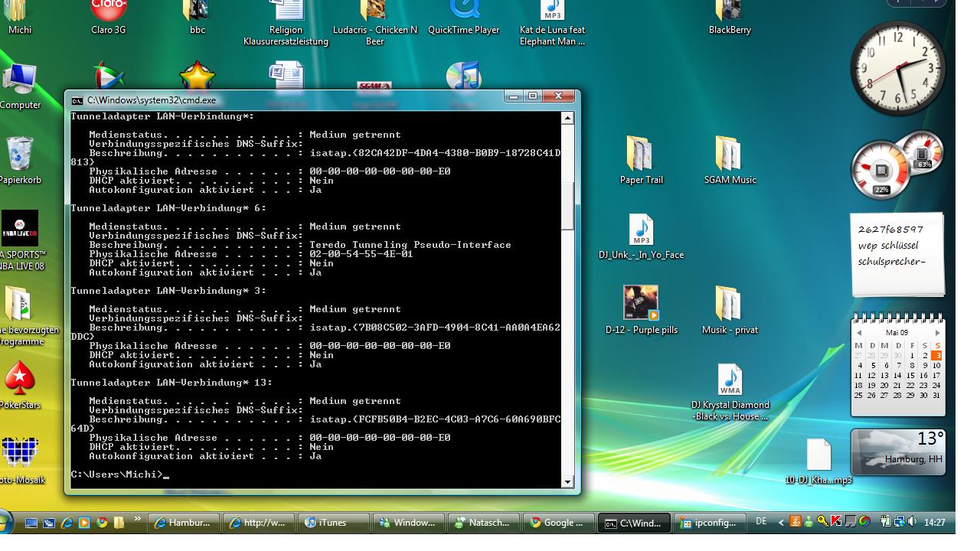This screenshot has height=551, width=980.
Task: Select the Computer desktop icon
Action: tap(21, 86)
